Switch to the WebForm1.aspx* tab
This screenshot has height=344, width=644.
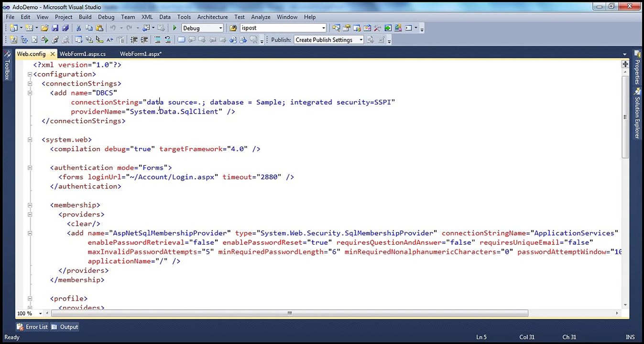(x=141, y=54)
